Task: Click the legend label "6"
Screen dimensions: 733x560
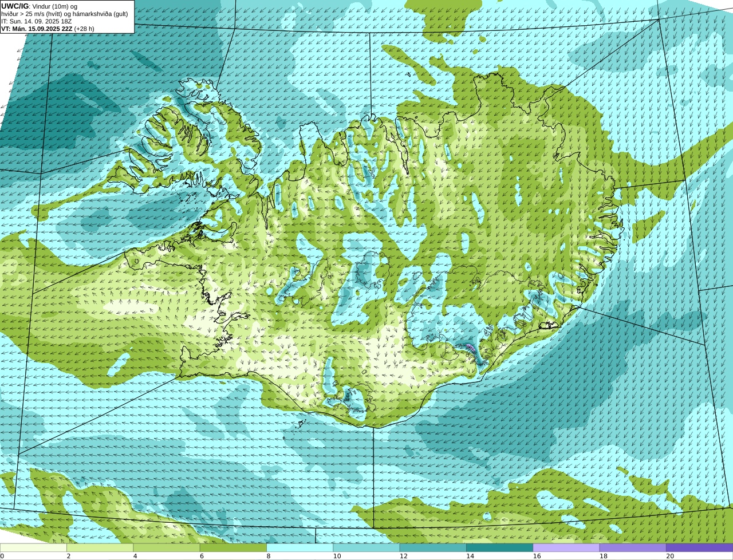Action: coord(202,556)
